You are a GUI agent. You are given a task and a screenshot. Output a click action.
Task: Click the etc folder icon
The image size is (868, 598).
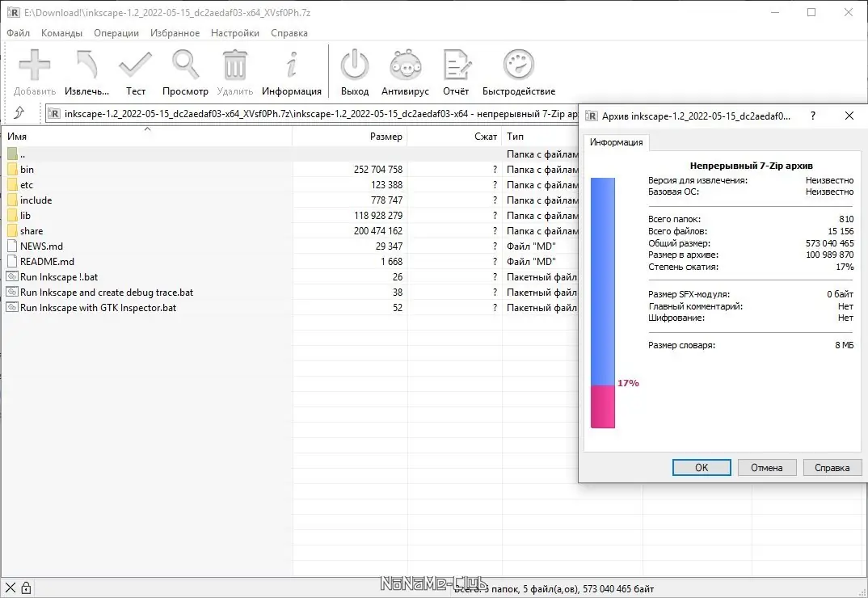(12, 185)
